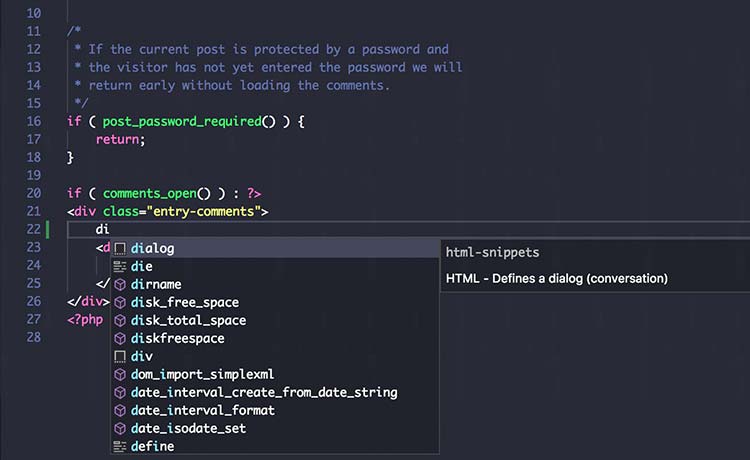The image size is (750, 460).
Task: Click the green change marker on line 22
Action: [x=48, y=229]
